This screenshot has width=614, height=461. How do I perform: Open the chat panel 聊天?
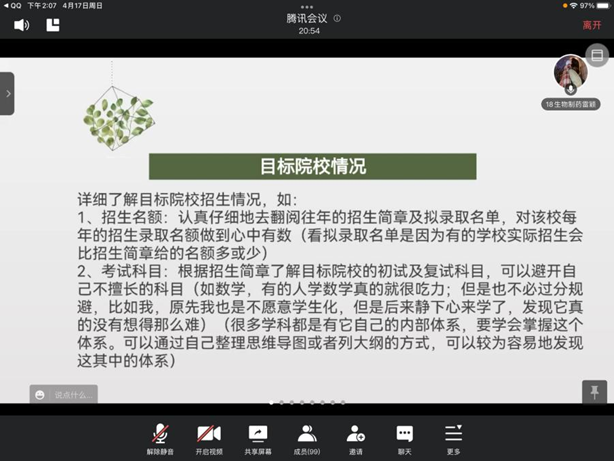click(x=405, y=438)
